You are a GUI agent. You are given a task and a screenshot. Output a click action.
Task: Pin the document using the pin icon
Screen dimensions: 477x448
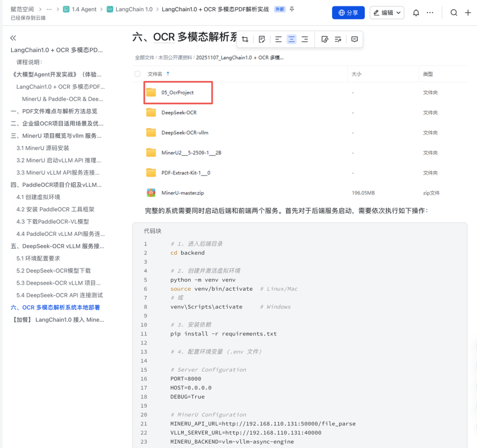click(x=291, y=9)
